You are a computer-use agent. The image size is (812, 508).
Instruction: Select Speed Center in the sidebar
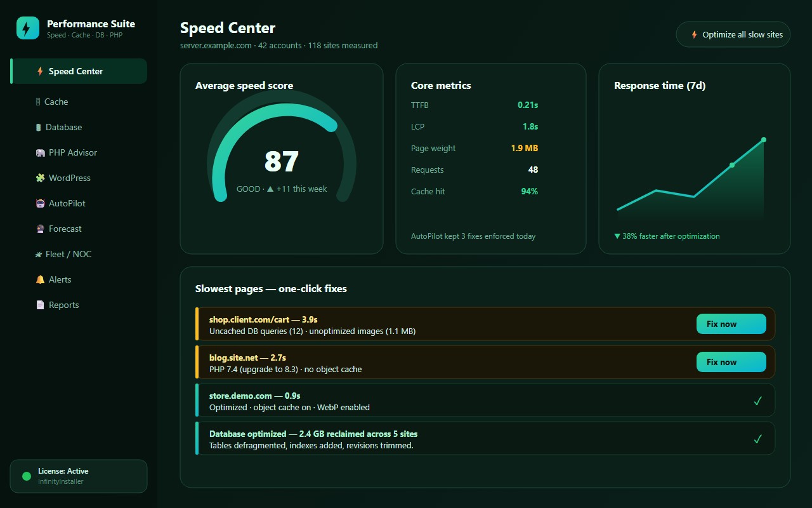point(79,71)
